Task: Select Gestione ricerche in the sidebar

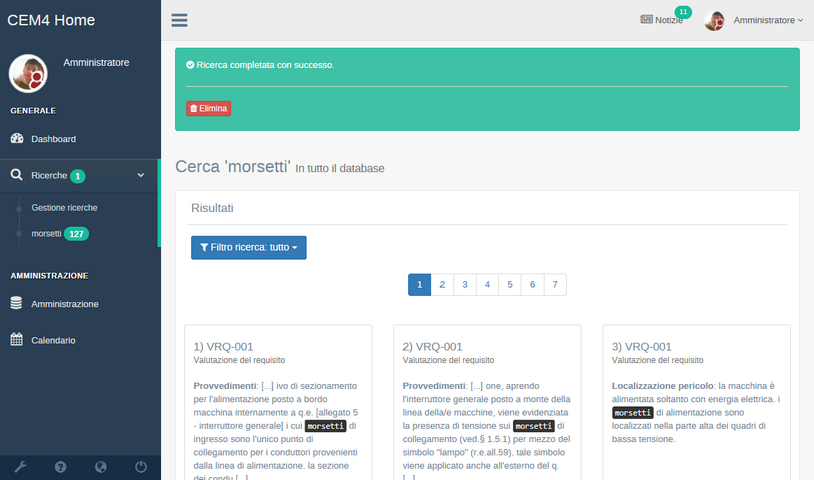Action: (64, 208)
